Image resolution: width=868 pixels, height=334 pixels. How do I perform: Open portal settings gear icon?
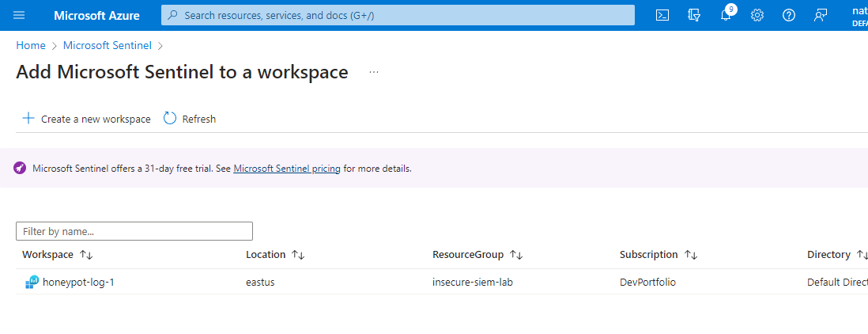pyautogui.click(x=757, y=15)
